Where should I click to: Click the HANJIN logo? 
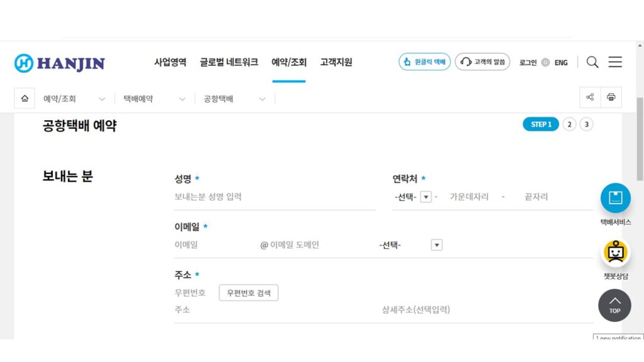[60, 63]
